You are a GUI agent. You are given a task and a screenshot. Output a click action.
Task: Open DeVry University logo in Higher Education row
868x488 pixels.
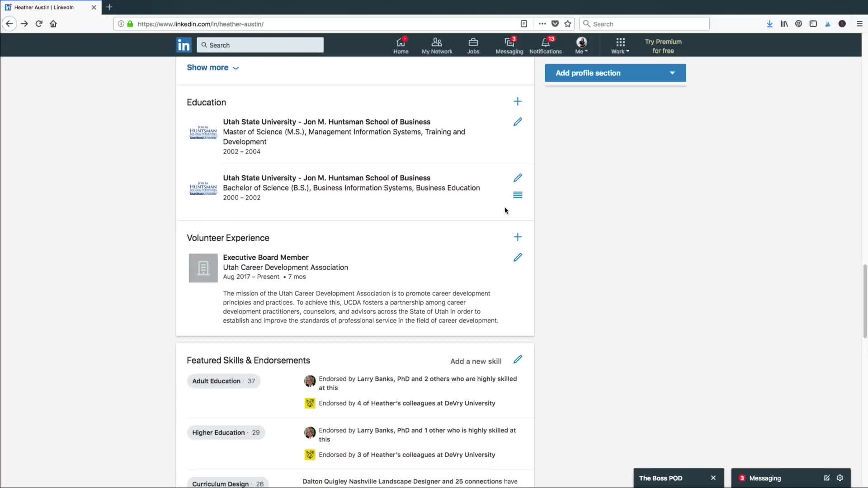tap(310, 455)
